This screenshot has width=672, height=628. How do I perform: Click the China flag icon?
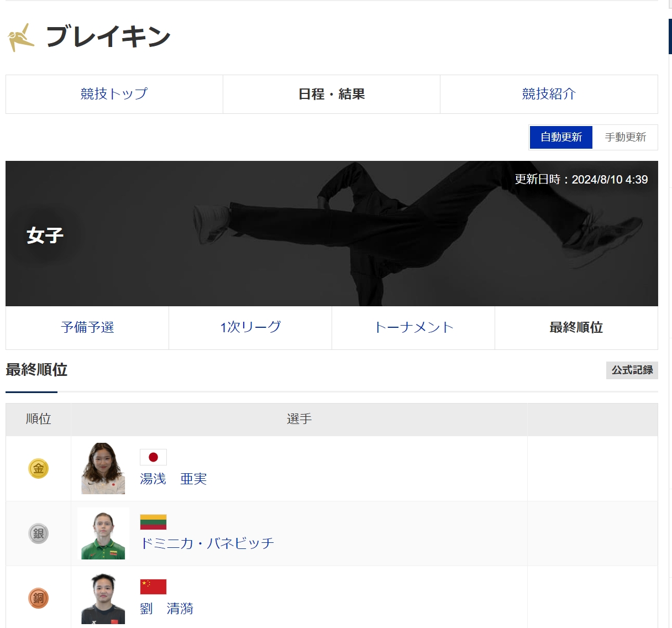coord(153,587)
